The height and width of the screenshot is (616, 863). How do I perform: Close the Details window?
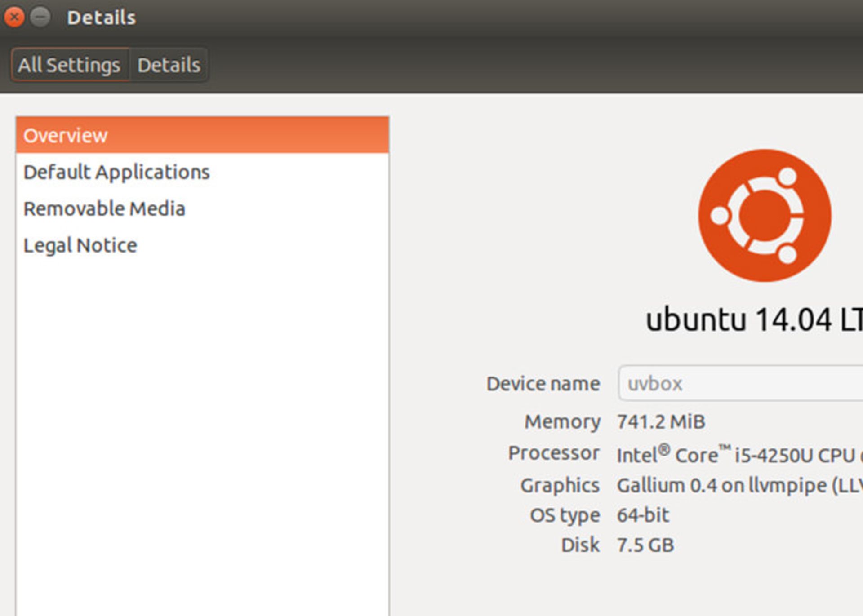point(14,18)
